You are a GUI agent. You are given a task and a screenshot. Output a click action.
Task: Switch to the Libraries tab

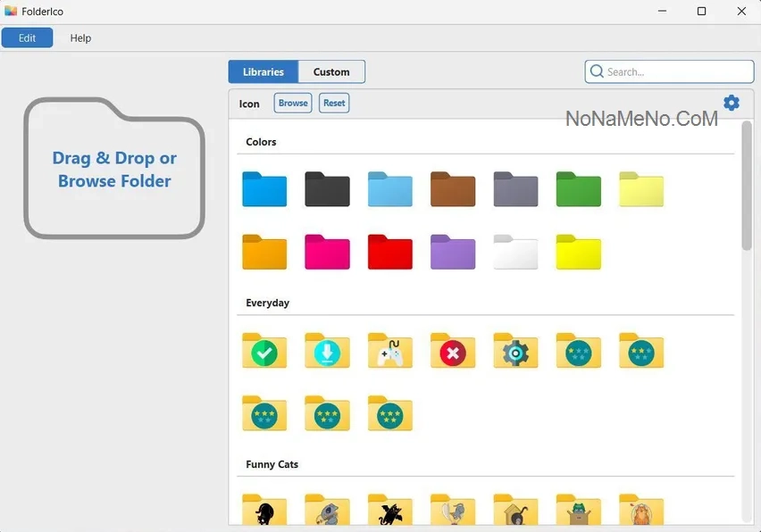[263, 71]
